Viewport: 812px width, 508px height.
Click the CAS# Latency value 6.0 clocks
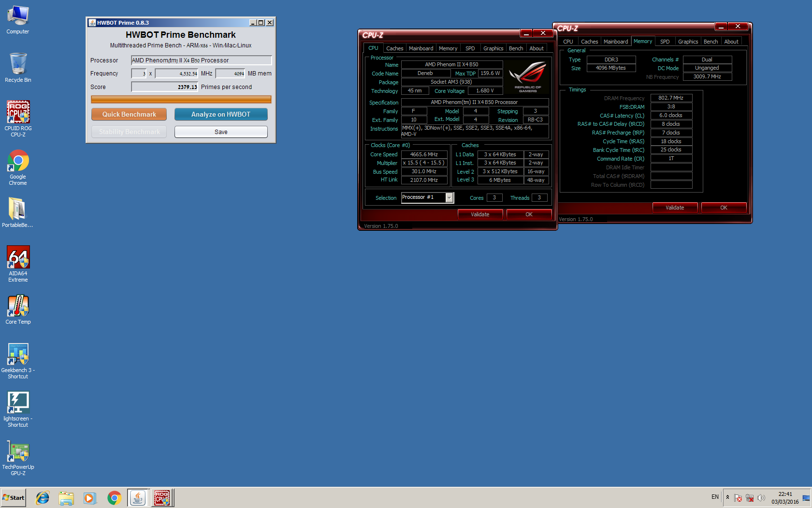pos(671,115)
